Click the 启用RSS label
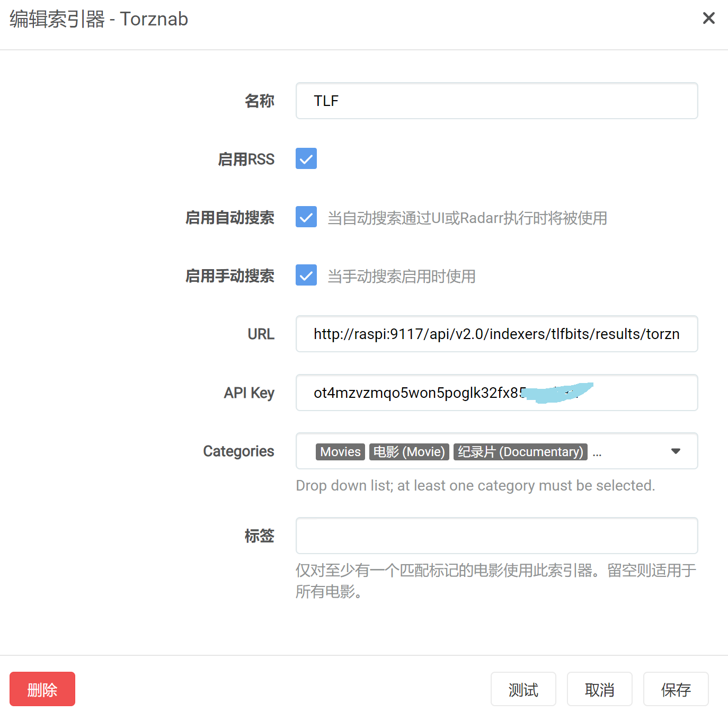This screenshot has width=728, height=712. (246, 159)
